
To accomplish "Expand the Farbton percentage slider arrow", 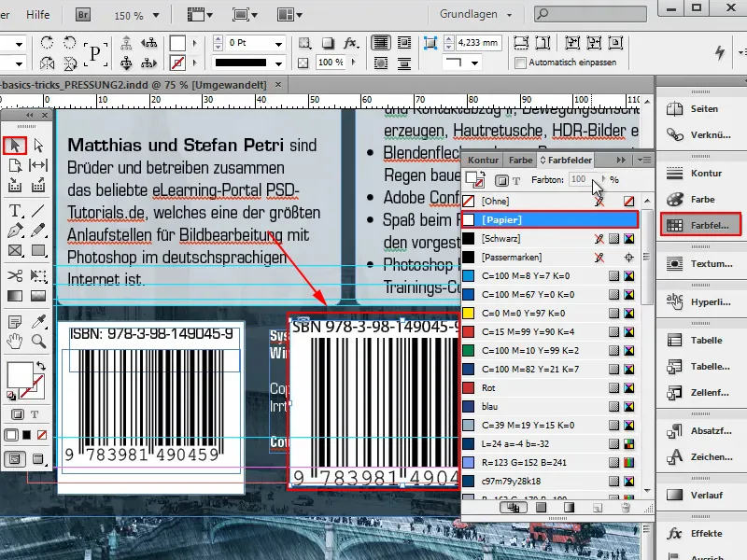I will click(x=603, y=179).
